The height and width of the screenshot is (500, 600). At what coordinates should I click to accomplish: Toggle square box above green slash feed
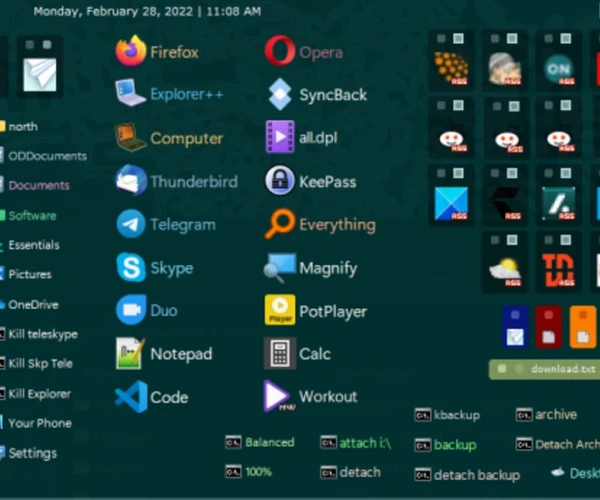point(566,173)
